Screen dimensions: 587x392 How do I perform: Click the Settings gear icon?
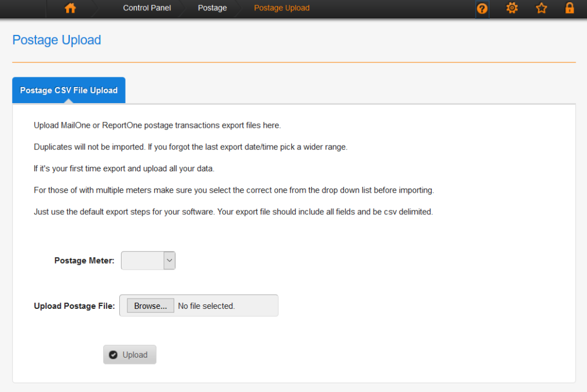(x=512, y=8)
